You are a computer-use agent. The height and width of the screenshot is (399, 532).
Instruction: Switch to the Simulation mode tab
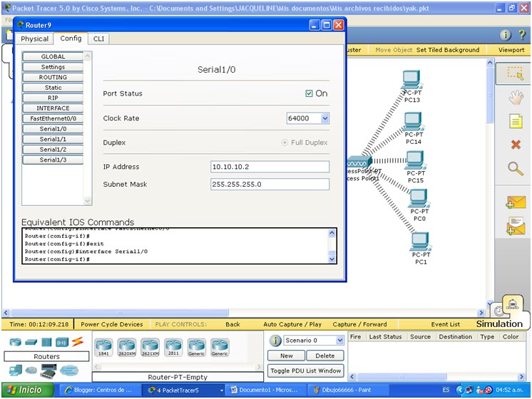pyautogui.click(x=499, y=324)
